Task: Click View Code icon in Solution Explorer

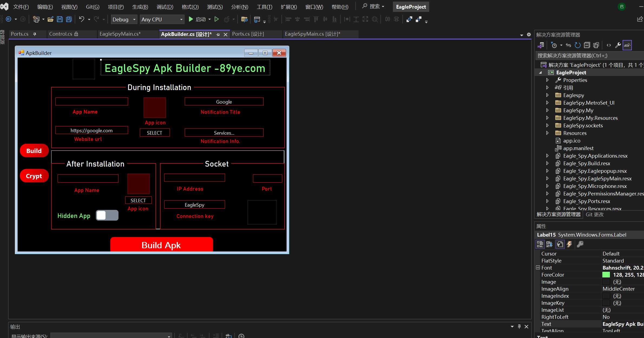Action: (609, 45)
